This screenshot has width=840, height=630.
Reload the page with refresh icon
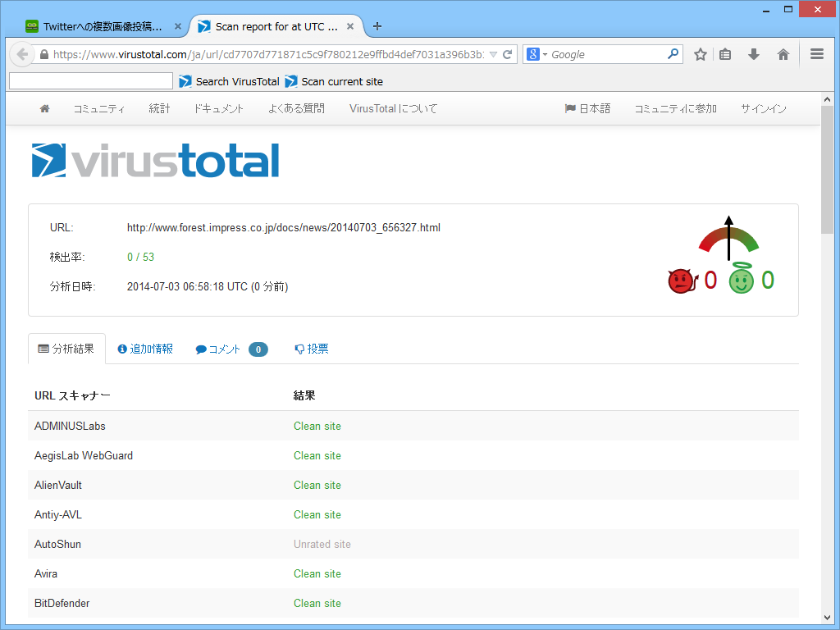tap(507, 54)
